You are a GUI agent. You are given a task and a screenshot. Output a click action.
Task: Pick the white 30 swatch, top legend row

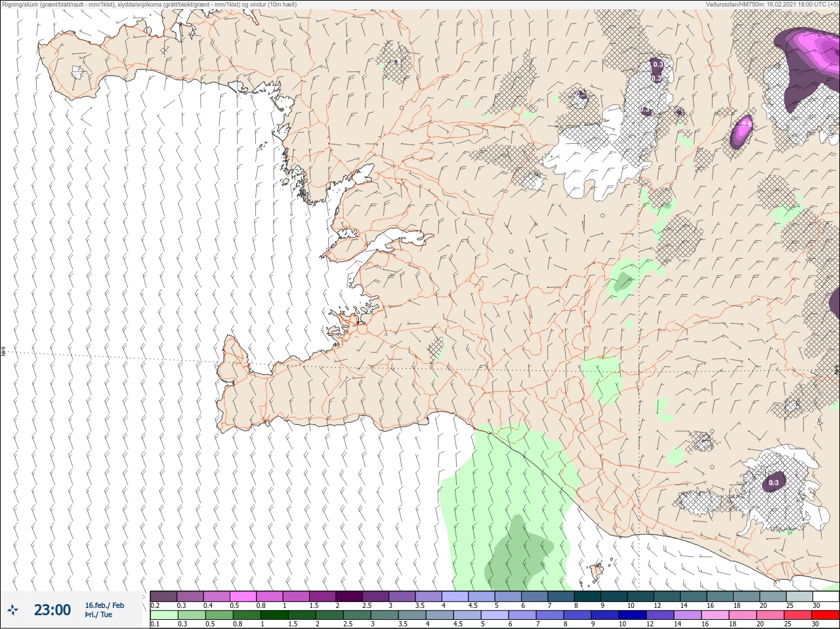click(x=826, y=596)
